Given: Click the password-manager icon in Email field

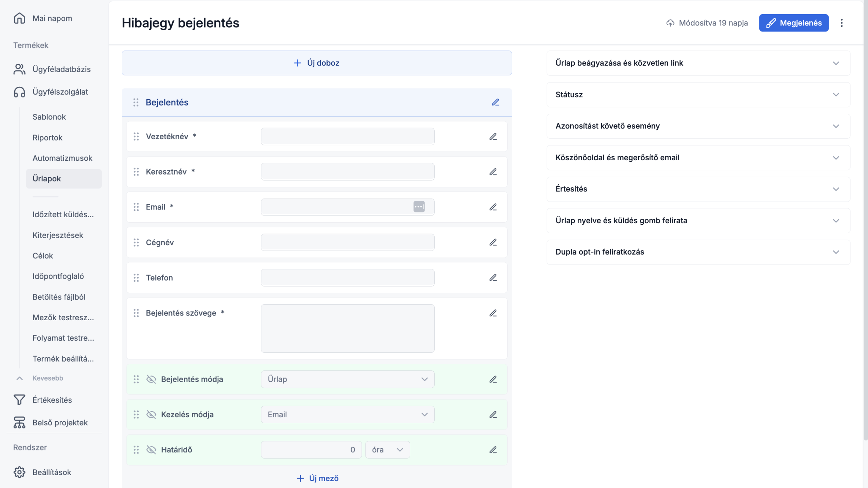Looking at the screenshot, I should pyautogui.click(x=419, y=207).
